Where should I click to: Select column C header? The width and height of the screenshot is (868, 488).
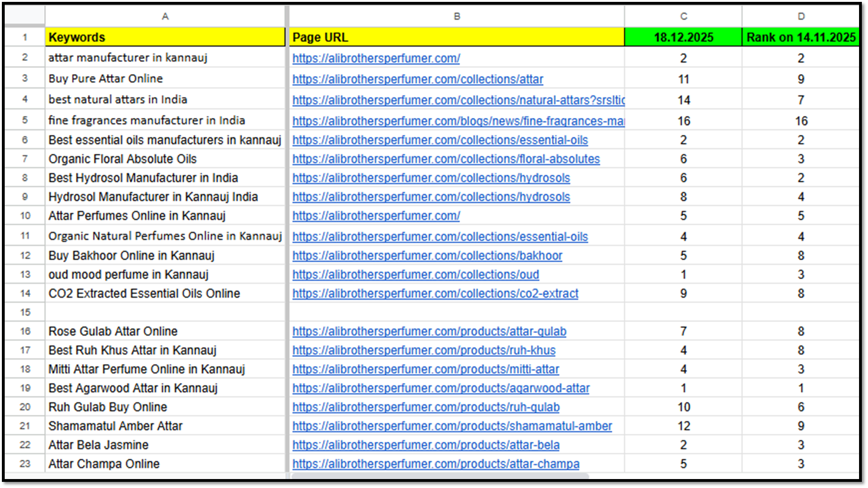pyautogui.click(x=683, y=17)
